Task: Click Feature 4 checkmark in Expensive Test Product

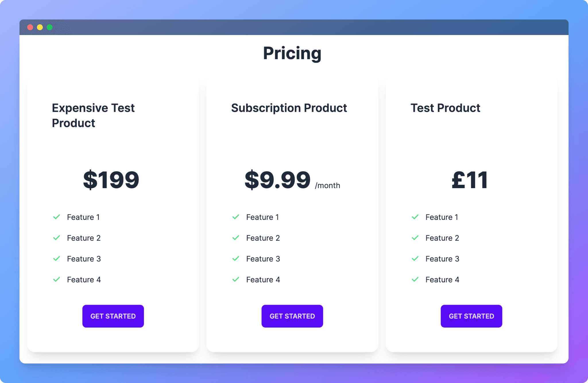Action: [57, 279]
